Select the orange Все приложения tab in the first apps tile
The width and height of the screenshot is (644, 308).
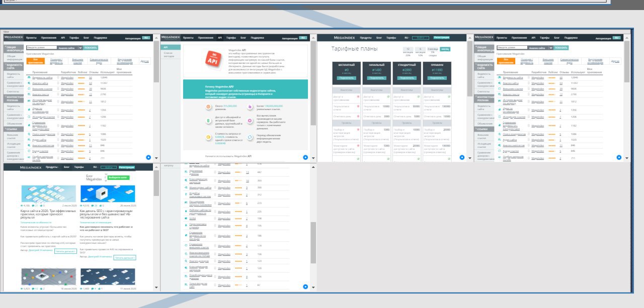(36, 61)
